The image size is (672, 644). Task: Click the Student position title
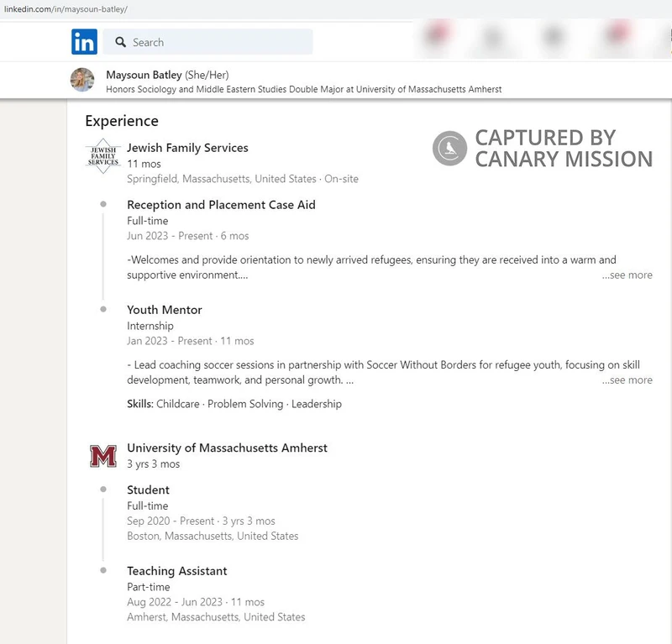(x=147, y=490)
